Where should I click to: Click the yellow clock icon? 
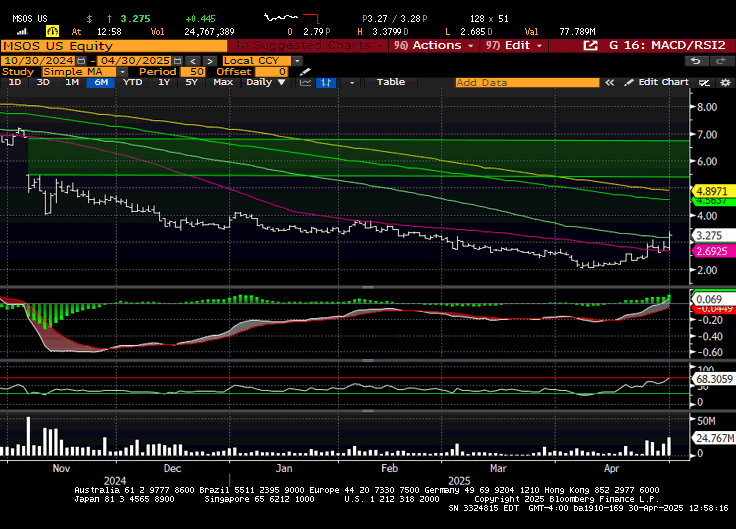coord(52,31)
